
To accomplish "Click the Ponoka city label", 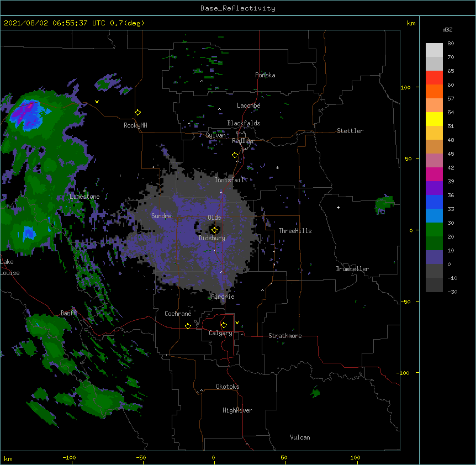I will 265,75.
